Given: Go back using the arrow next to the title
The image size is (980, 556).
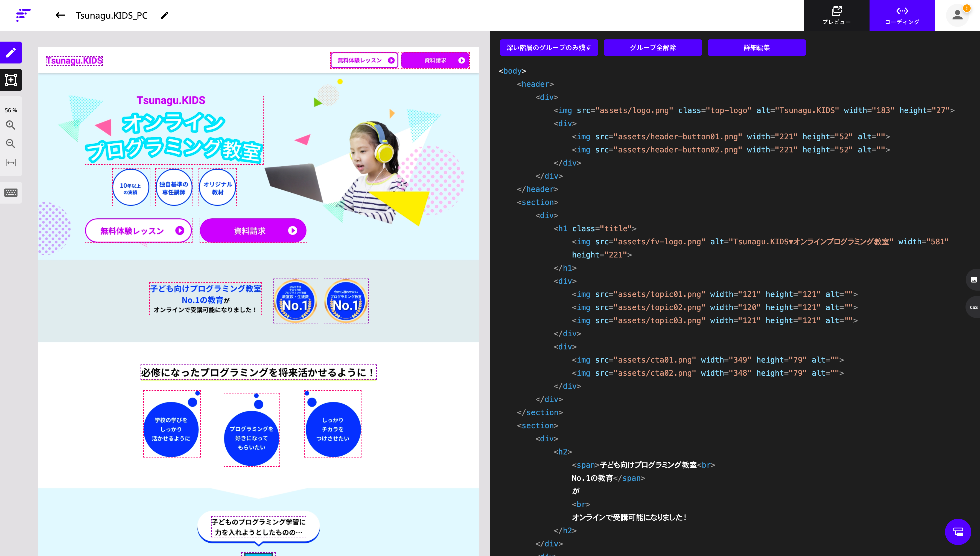Looking at the screenshot, I should click(x=60, y=15).
